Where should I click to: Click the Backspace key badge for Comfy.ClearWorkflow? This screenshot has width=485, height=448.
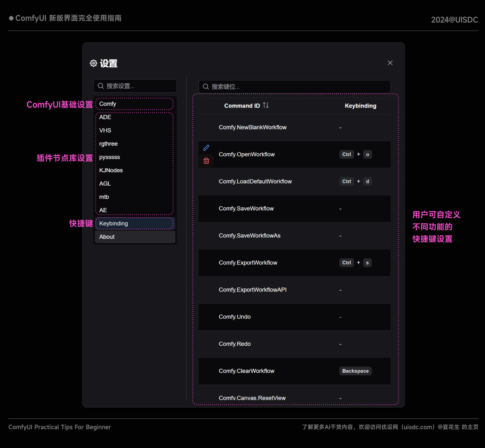[356, 371]
